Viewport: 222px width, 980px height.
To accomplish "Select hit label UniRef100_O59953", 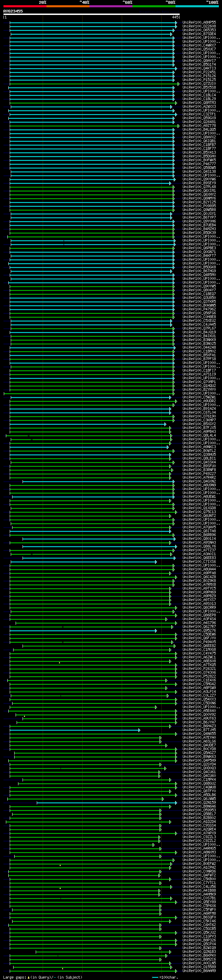I will (x=199, y=810).
